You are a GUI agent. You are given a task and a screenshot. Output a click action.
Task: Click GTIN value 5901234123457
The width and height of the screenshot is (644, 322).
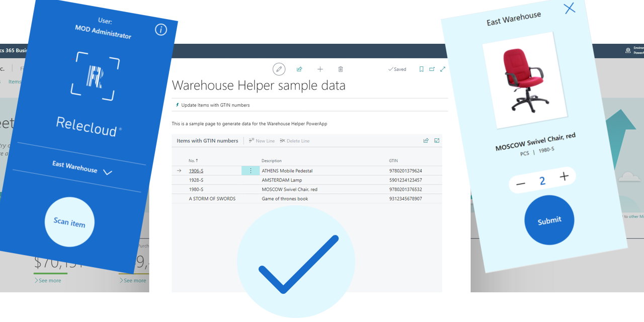point(406,180)
